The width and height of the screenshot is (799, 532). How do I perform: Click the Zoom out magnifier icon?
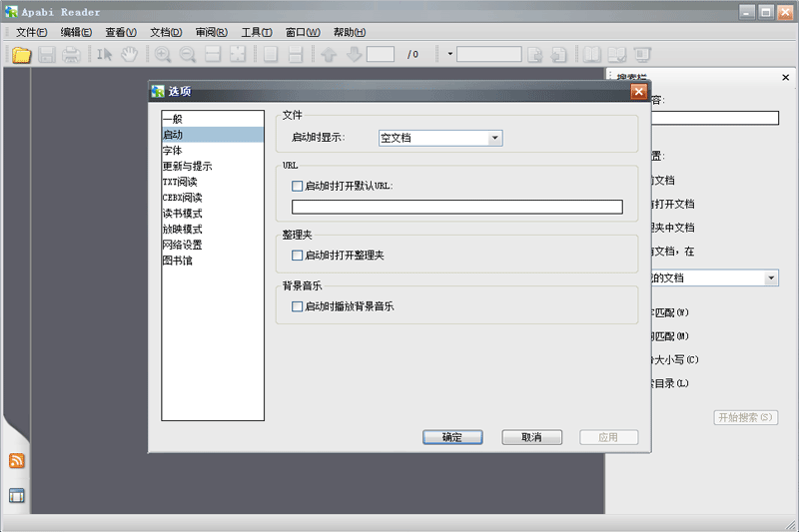[x=188, y=55]
